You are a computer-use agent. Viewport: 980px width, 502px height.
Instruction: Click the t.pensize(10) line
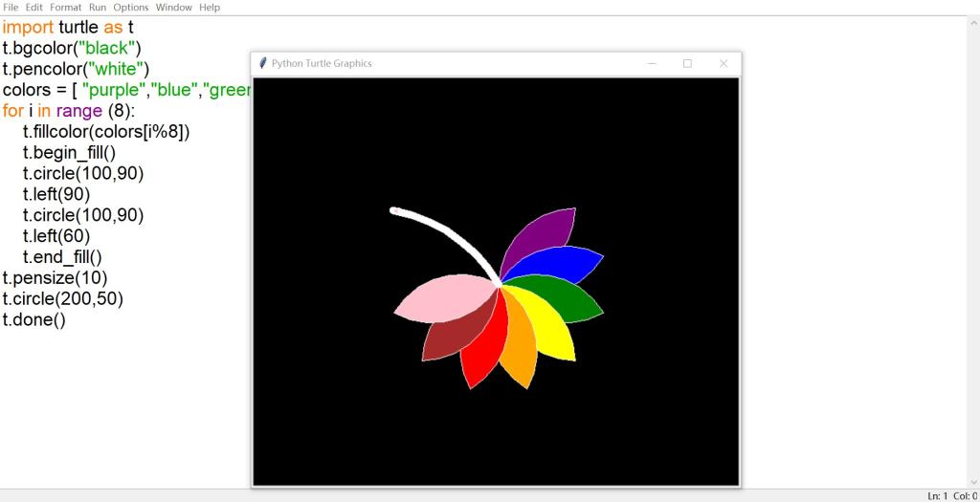coord(55,277)
